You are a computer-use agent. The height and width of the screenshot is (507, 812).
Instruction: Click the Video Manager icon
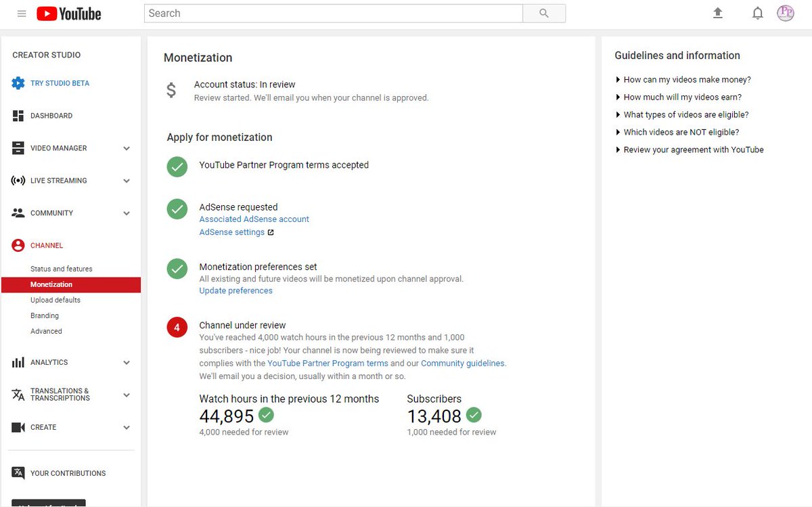pyautogui.click(x=18, y=148)
